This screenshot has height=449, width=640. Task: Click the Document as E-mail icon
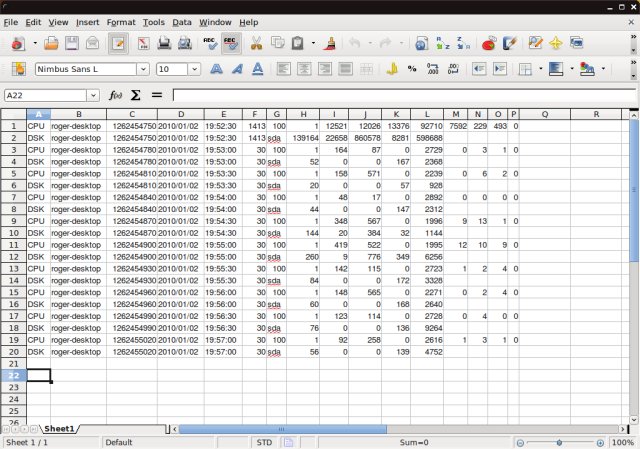coord(93,43)
